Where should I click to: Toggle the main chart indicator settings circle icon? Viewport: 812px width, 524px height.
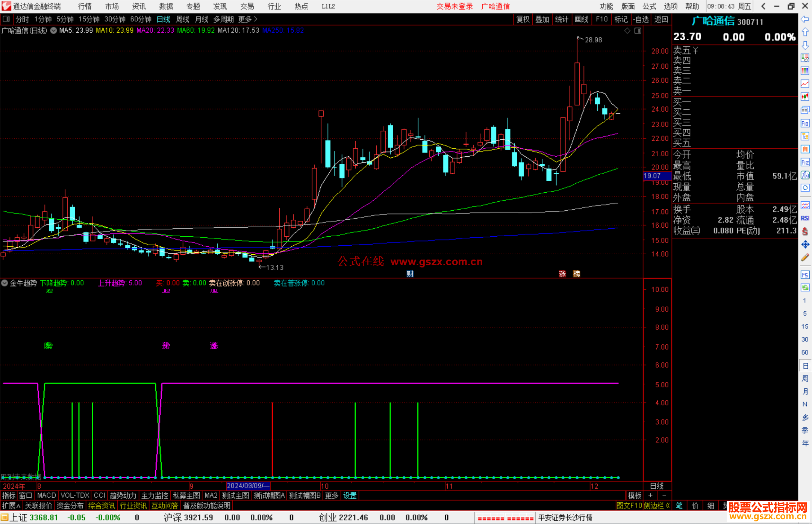tap(53, 30)
